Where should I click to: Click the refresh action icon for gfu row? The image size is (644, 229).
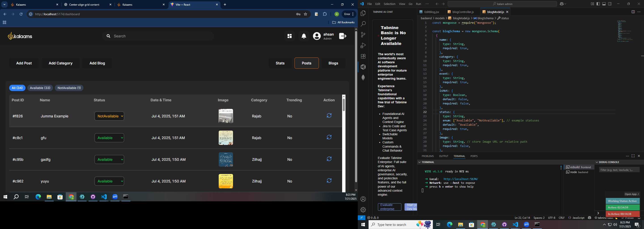[x=329, y=137]
